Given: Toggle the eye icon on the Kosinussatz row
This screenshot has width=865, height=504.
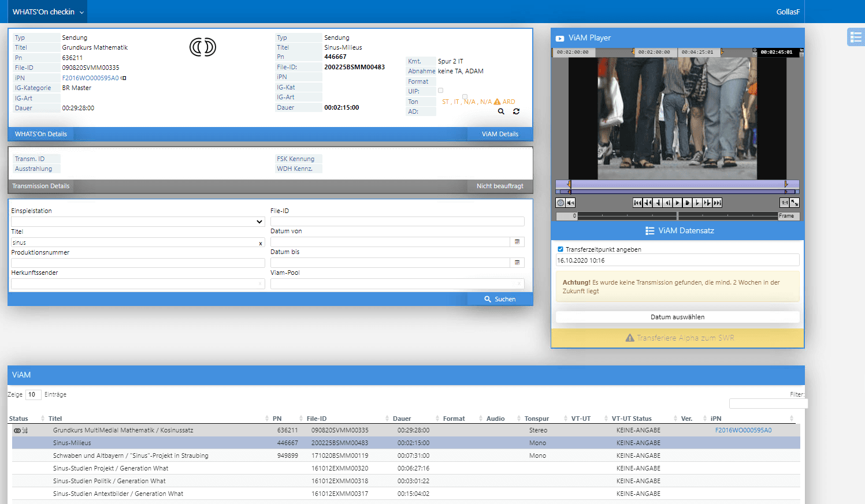Looking at the screenshot, I should point(17,430).
